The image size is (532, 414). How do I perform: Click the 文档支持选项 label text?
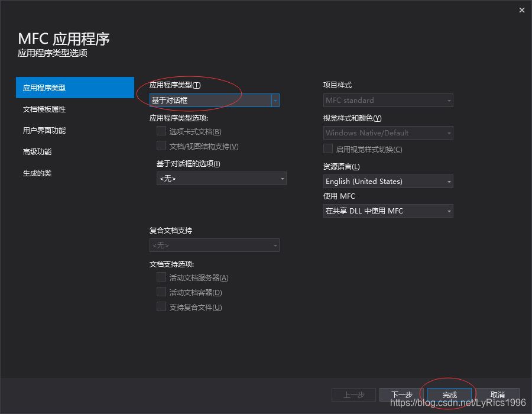(171, 264)
